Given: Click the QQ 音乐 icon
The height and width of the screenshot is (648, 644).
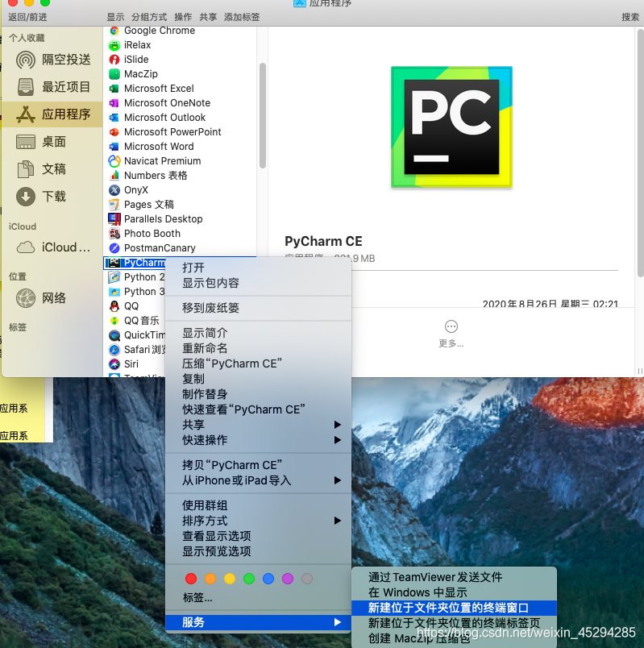Looking at the screenshot, I should tap(114, 321).
